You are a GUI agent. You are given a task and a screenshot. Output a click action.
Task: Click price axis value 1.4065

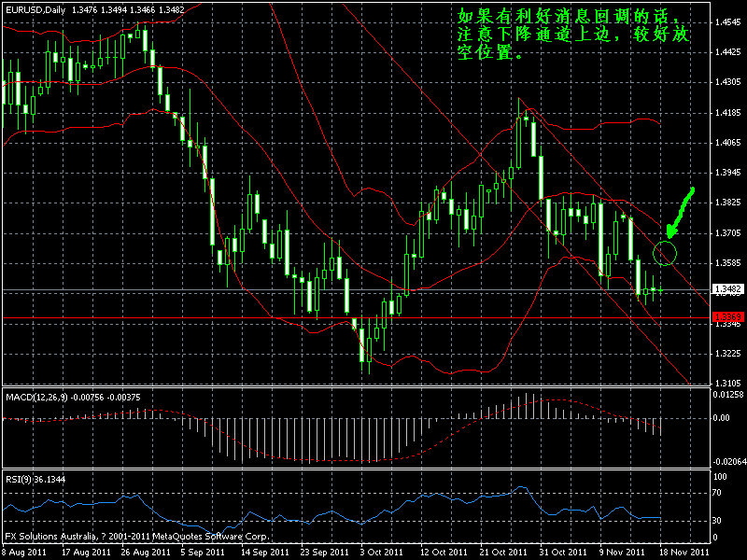click(728, 143)
